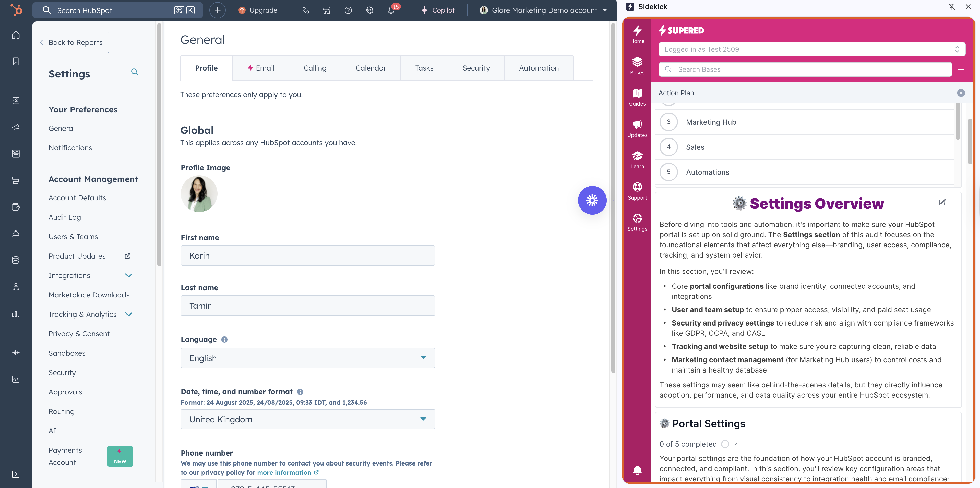The width and height of the screenshot is (980, 488).
Task: Switch to the Calendar tab
Action: click(x=371, y=68)
